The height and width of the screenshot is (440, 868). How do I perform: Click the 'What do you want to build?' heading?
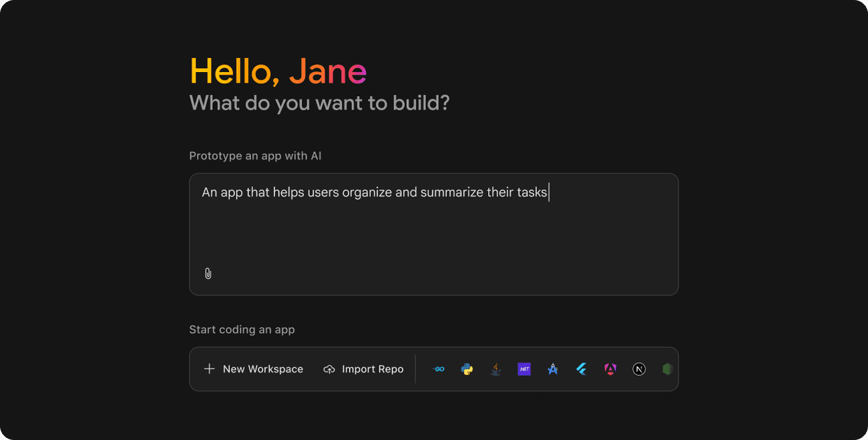pos(319,103)
